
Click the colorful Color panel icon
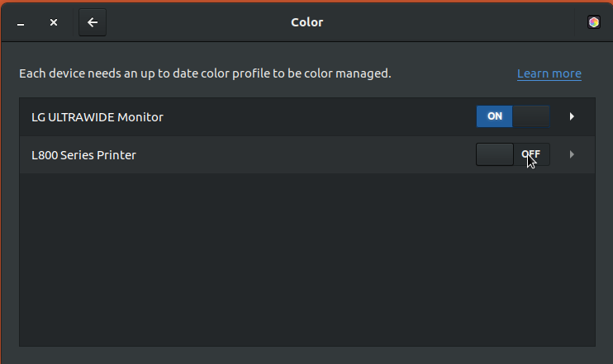coord(593,22)
